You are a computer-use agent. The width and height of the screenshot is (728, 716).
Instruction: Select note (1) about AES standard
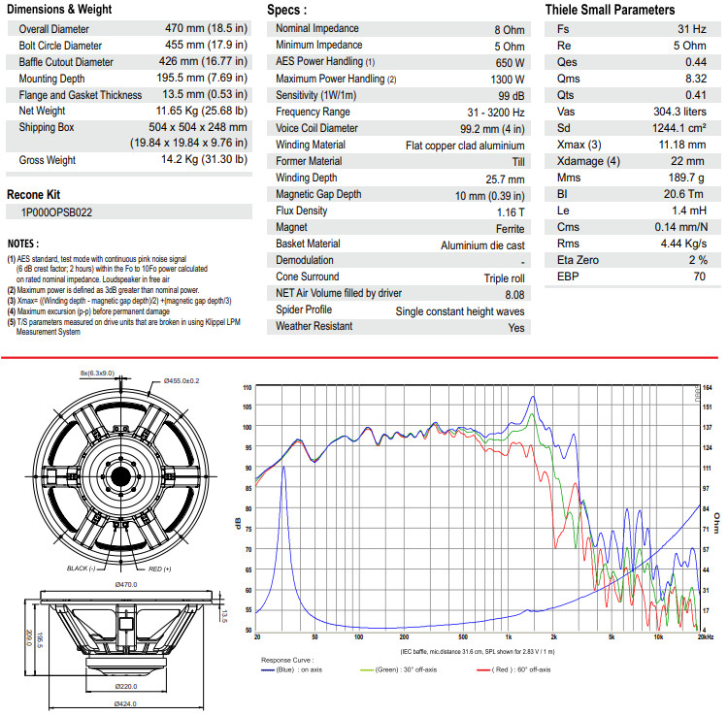pyautogui.click(x=107, y=269)
